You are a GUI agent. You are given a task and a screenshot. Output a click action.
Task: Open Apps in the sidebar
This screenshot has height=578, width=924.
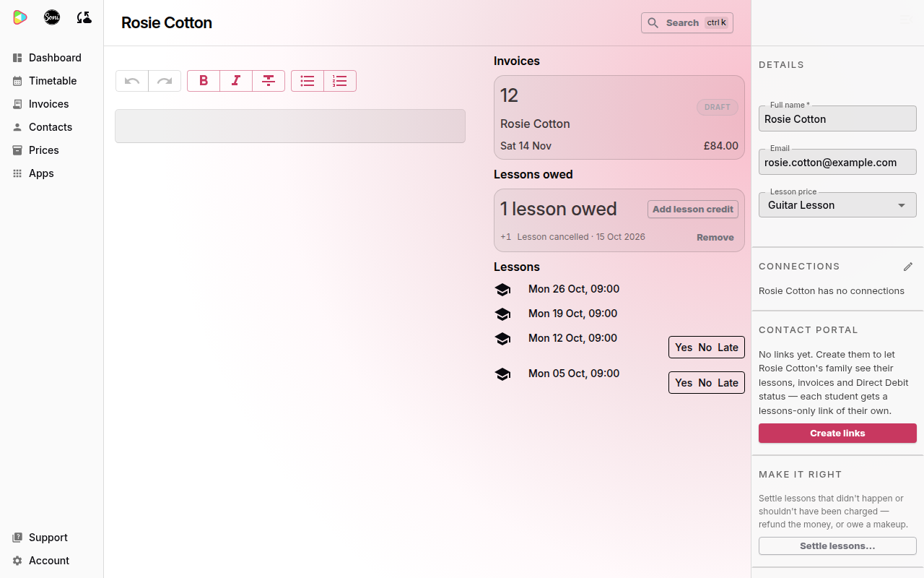coord(51,173)
